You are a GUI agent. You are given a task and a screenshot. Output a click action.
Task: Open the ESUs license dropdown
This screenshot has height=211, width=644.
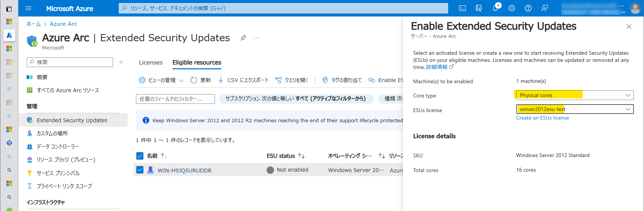tap(575, 109)
